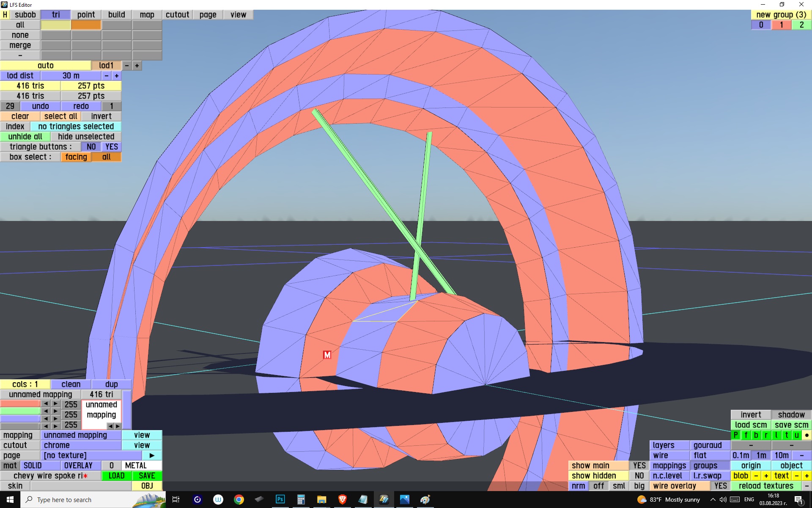Open the chrome cutout selector

81,445
